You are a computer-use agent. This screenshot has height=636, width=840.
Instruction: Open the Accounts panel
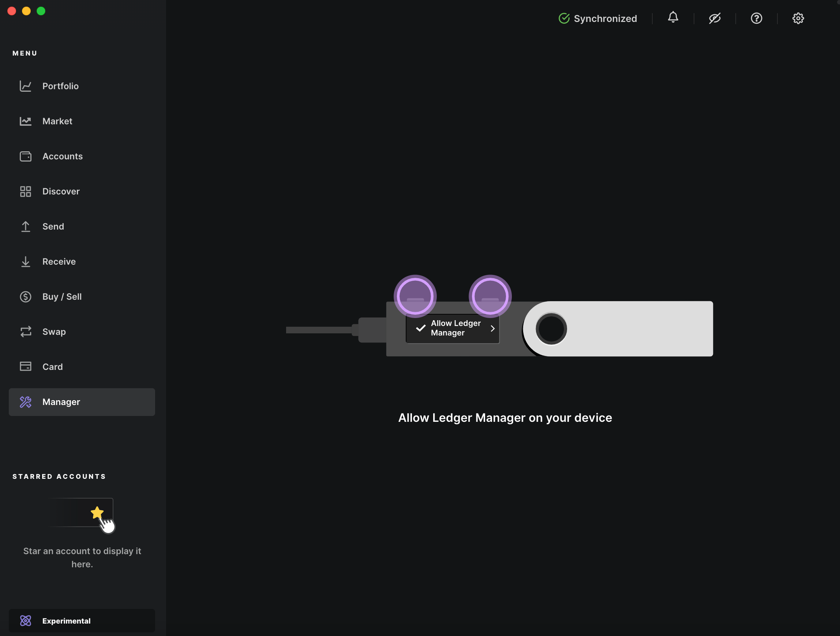point(62,156)
